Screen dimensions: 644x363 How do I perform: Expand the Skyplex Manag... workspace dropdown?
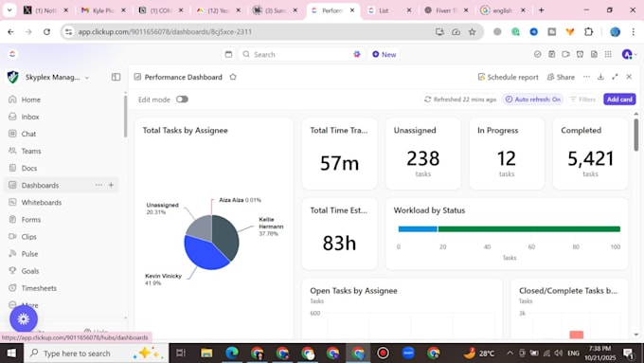click(87, 78)
